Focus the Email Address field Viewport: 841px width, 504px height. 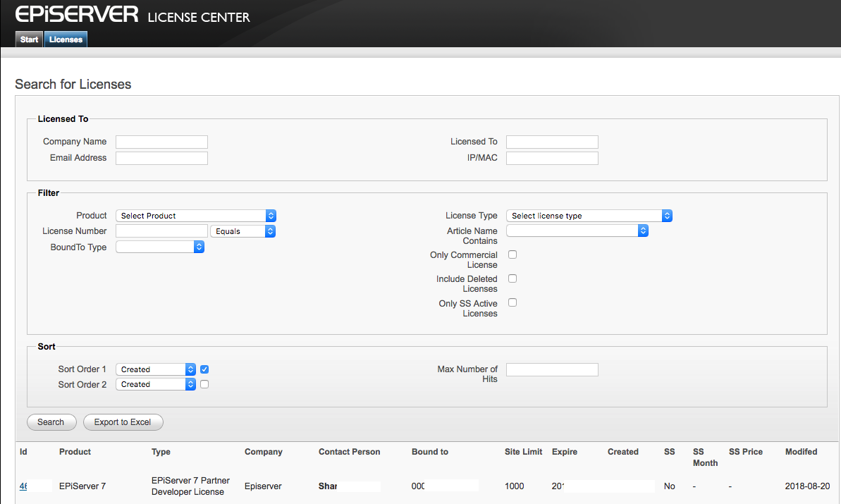[x=161, y=158]
